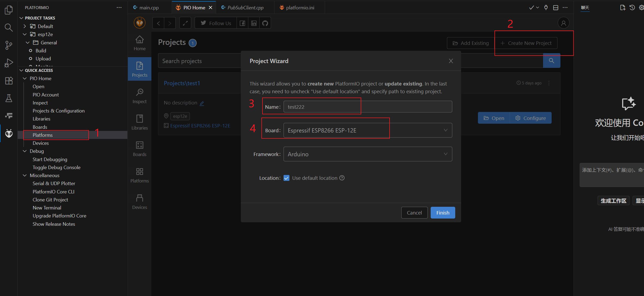Close the Project Wizard dialog
The image size is (644, 296).
coord(451,61)
